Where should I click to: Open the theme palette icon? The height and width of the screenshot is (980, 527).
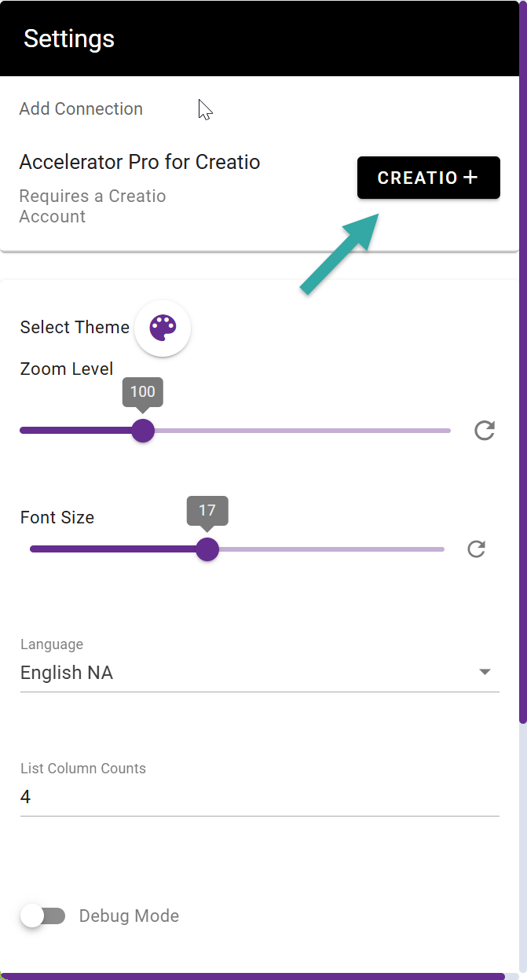click(163, 328)
